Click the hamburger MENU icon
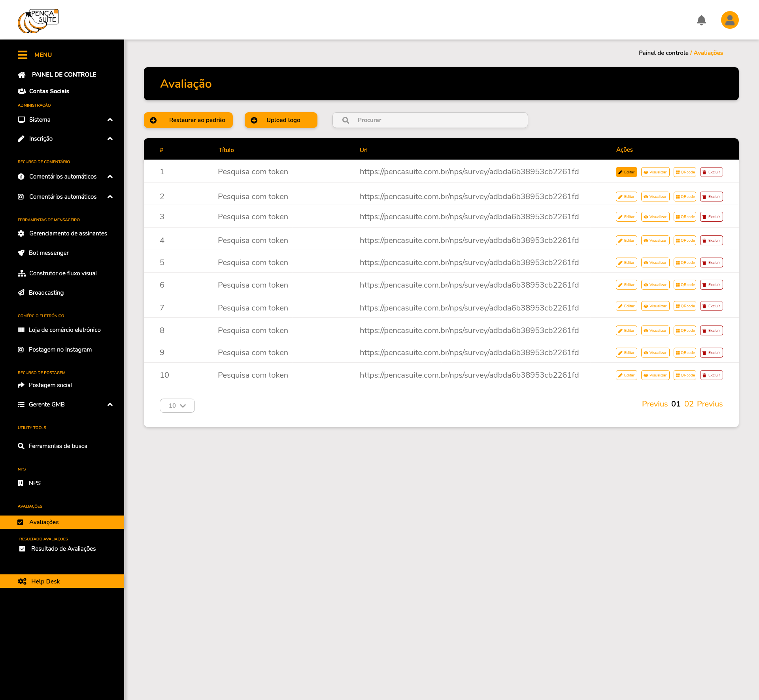Screen dimensions: 759x700 tap(23, 55)
